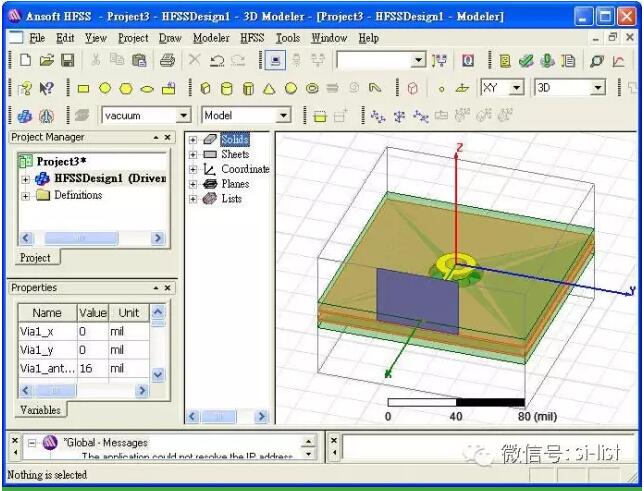Select the Draw sphere tool
This screenshot has height=491, width=644.
click(291, 88)
